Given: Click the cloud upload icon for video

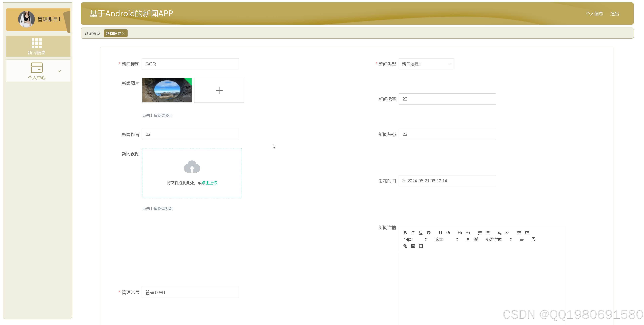Looking at the screenshot, I should [x=192, y=167].
